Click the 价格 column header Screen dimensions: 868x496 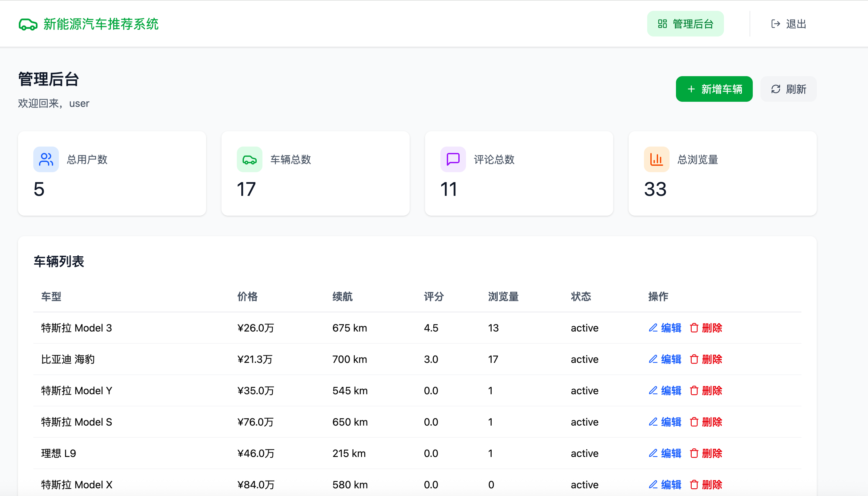coord(247,296)
